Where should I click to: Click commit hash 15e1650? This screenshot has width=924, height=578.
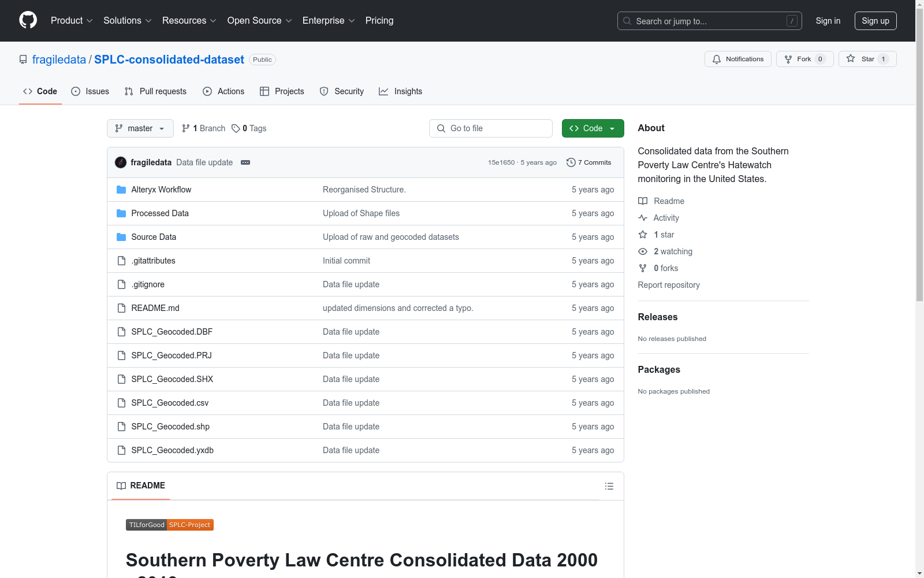click(501, 162)
